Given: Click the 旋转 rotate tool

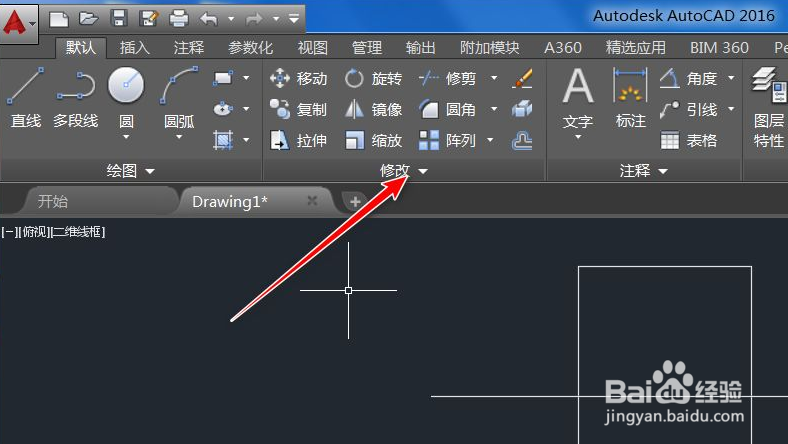Looking at the screenshot, I should pyautogui.click(x=373, y=78).
